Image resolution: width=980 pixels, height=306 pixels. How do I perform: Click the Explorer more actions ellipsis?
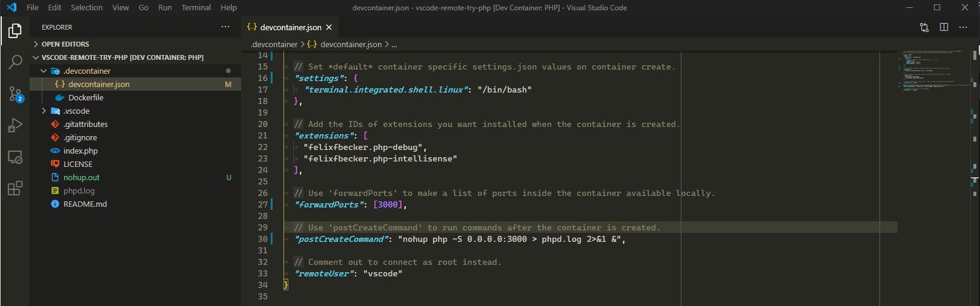pyautogui.click(x=225, y=27)
